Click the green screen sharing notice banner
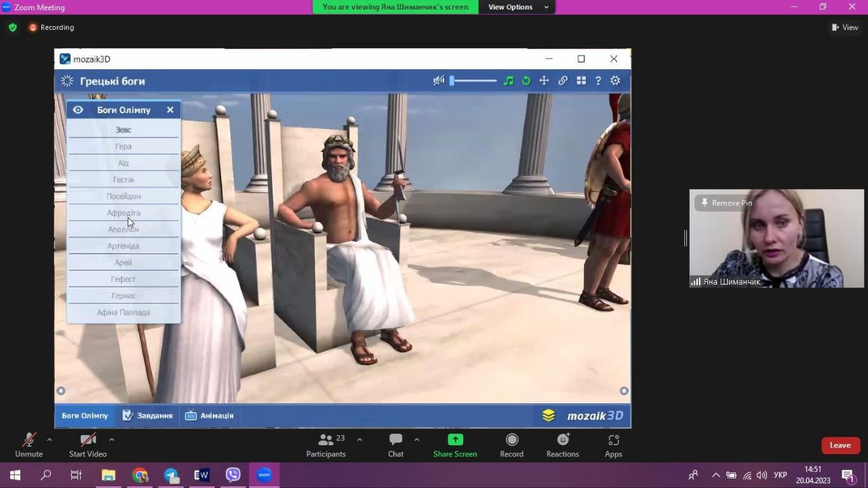The height and width of the screenshot is (488, 868). [x=395, y=7]
